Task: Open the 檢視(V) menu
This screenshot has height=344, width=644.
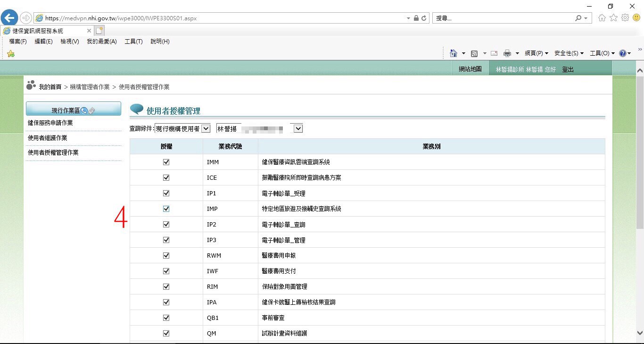Action: [x=70, y=42]
